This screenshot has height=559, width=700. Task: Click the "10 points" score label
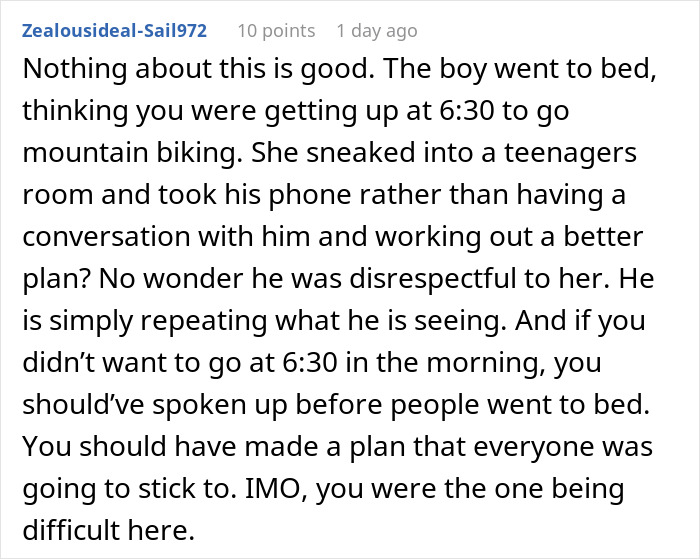tap(276, 31)
